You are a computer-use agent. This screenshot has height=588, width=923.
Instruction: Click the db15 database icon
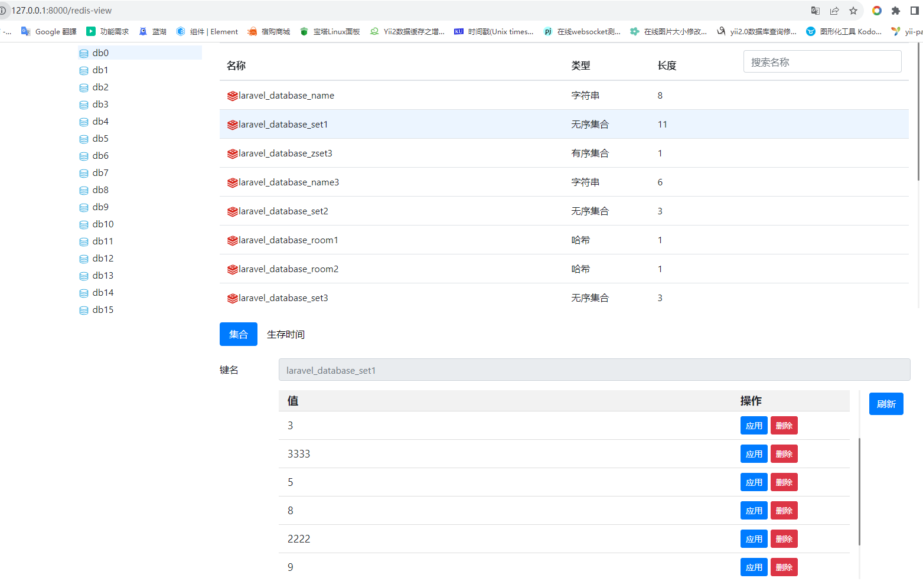(84, 311)
